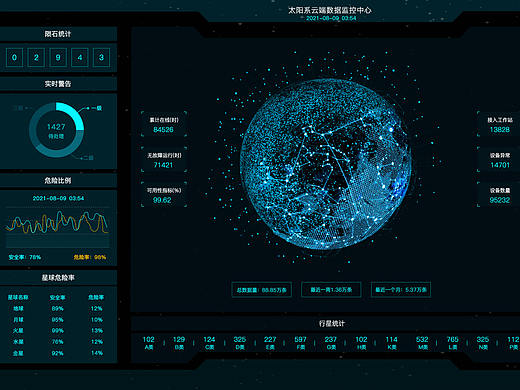Click the 太阳系云端数据监控中心 title
Screen dimensions: 520x390
(330, 10)
